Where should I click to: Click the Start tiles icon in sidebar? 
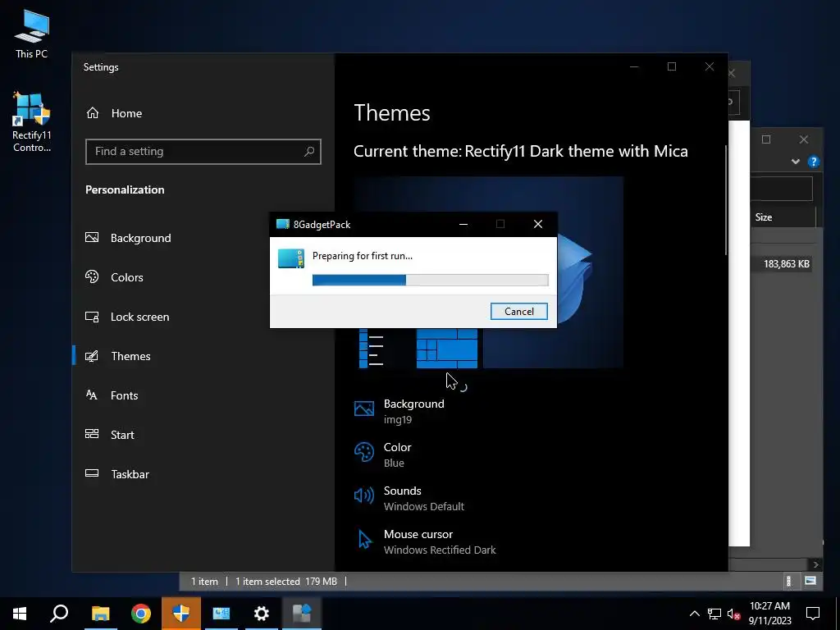92,434
